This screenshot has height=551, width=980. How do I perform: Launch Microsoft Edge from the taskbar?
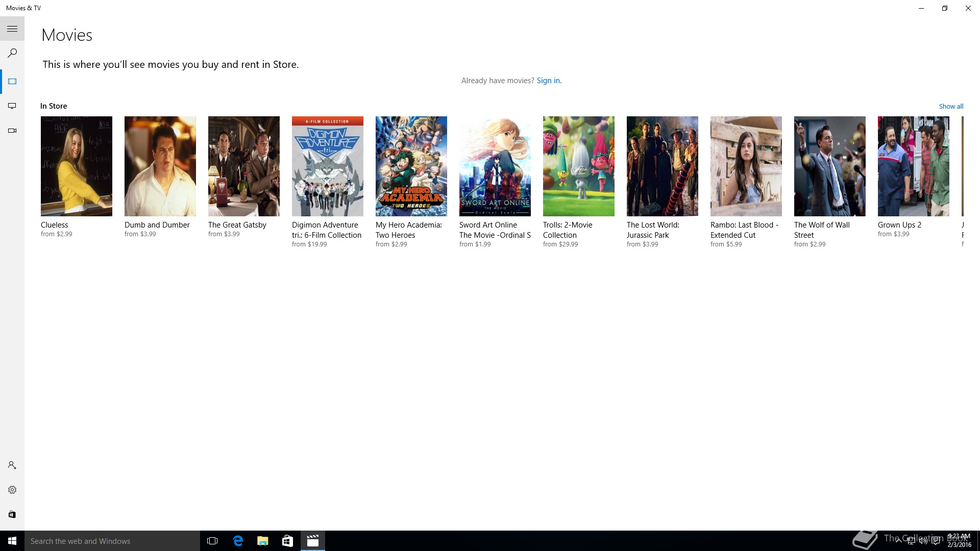coord(238,541)
